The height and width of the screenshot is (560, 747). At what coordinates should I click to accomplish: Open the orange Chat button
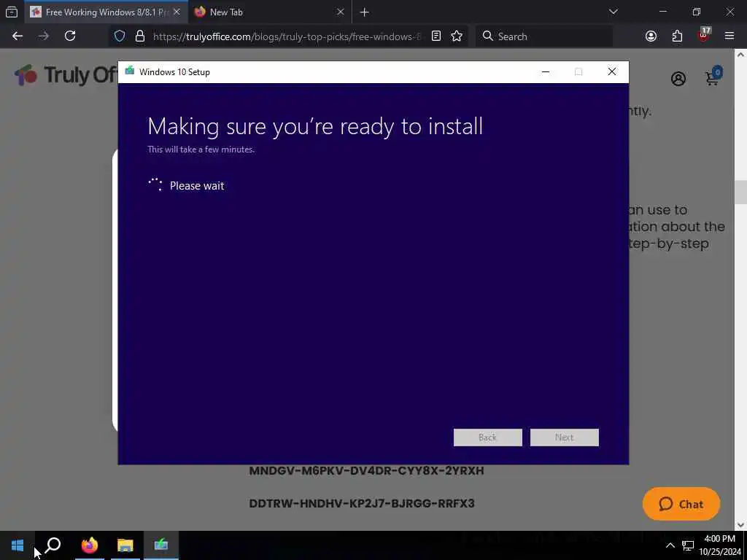point(681,504)
